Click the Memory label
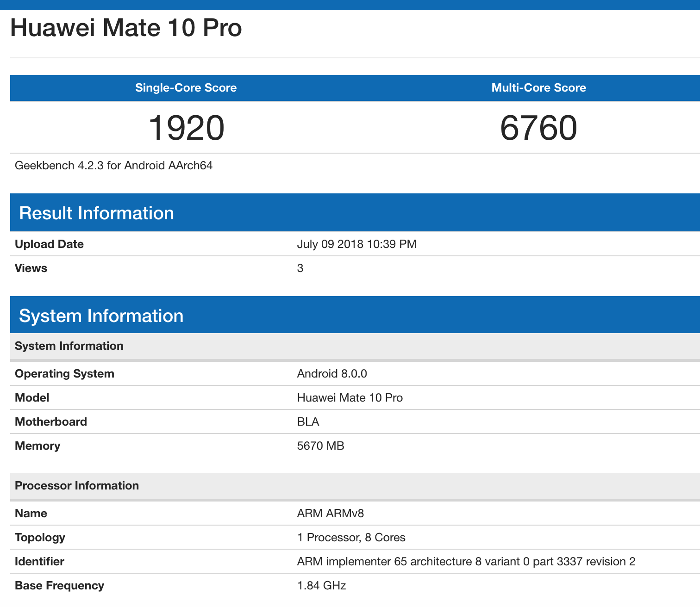 coord(37,446)
